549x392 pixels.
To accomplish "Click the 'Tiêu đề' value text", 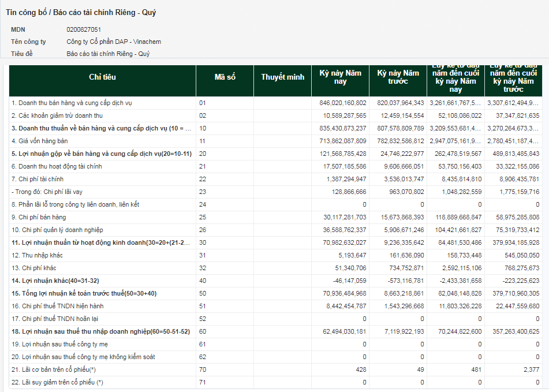I will pos(108,54).
